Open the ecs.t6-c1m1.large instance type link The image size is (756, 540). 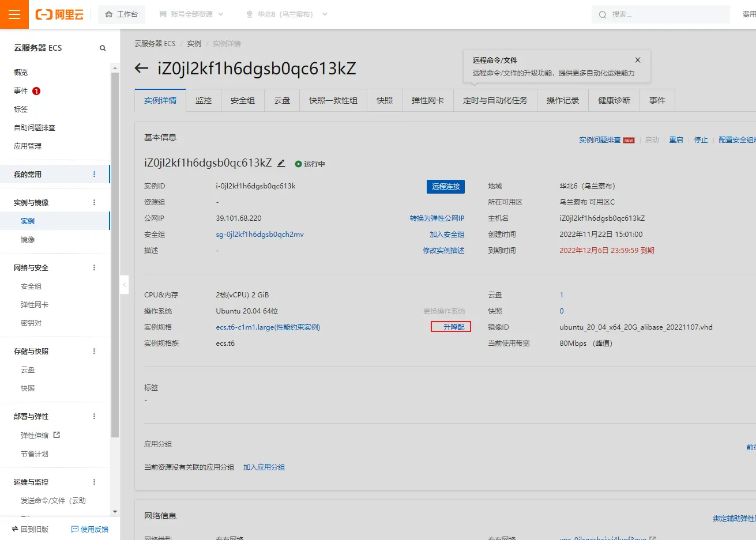pyautogui.click(x=268, y=327)
